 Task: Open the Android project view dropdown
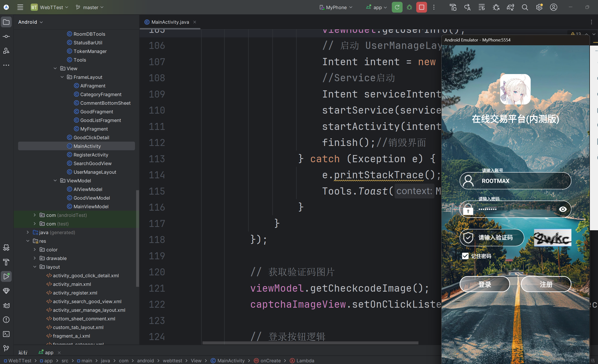click(x=30, y=22)
